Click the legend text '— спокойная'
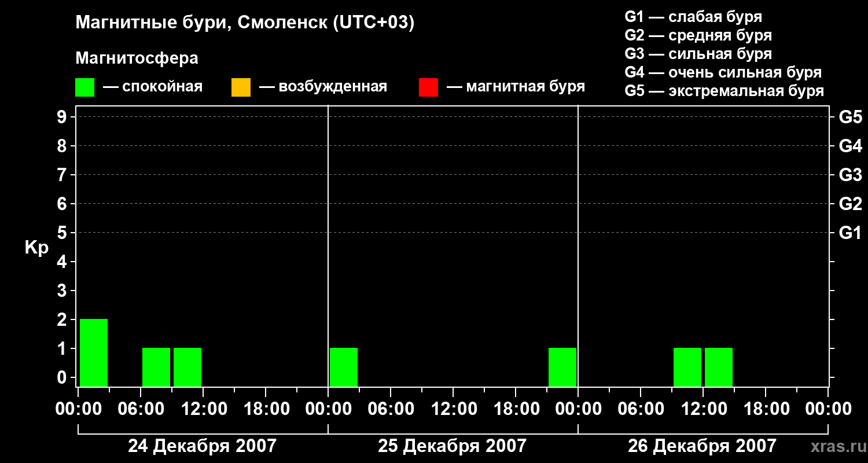Image resolution: width=868 pixels, height=463 pixels. [153, 87]
